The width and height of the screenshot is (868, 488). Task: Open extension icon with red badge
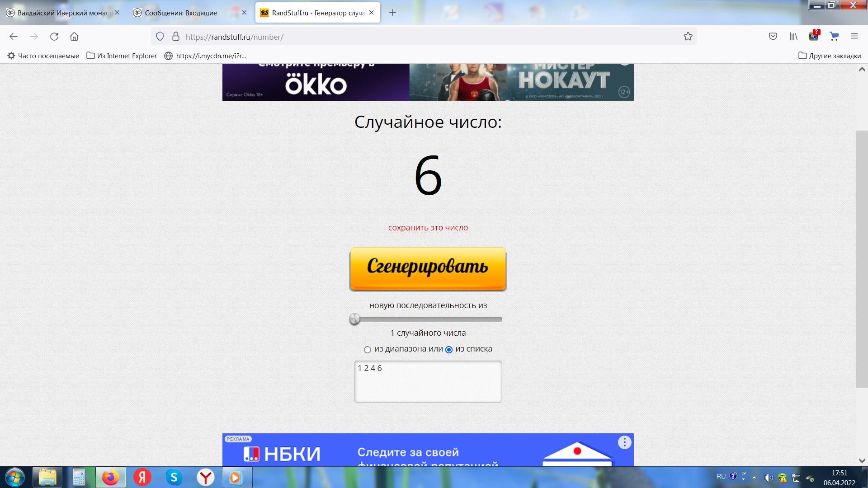point(814,36)
